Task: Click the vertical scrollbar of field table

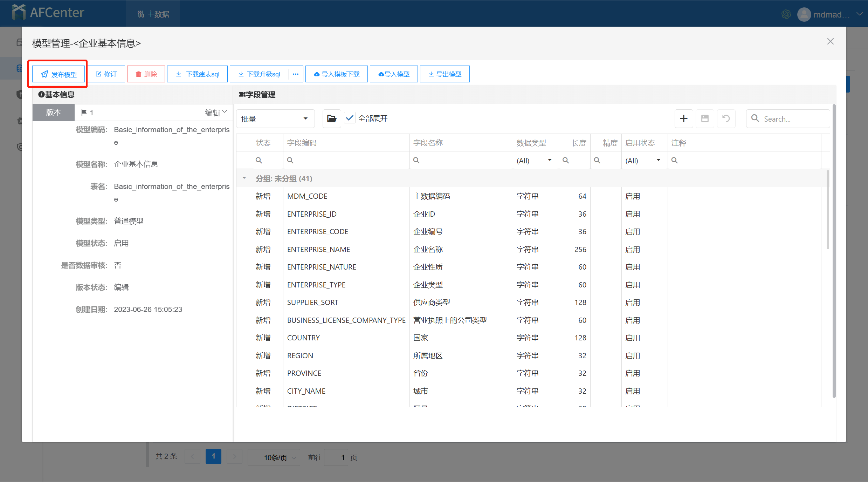Action: tap(828, 210)
